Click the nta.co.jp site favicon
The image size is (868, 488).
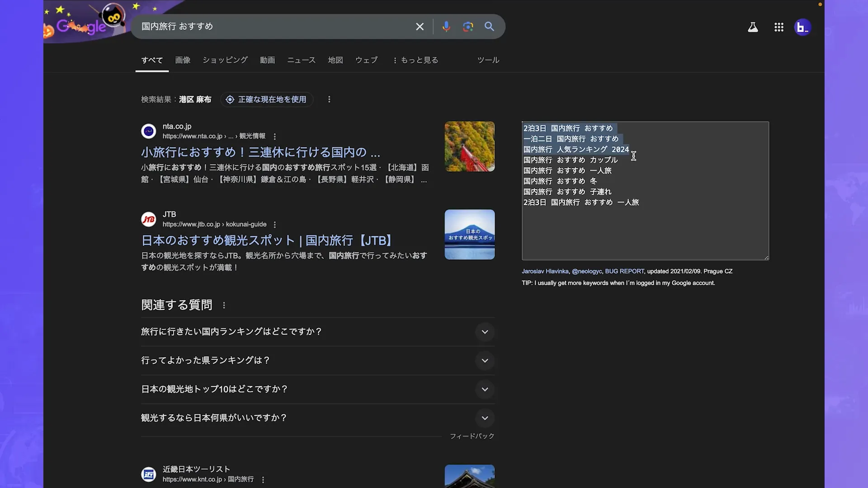(x=148, y=131)
